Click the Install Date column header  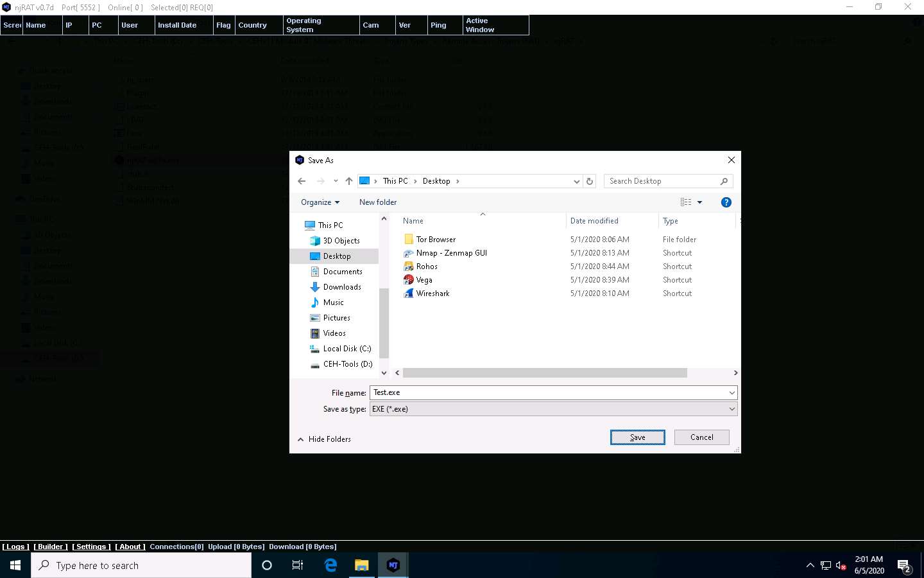[184, 25]
